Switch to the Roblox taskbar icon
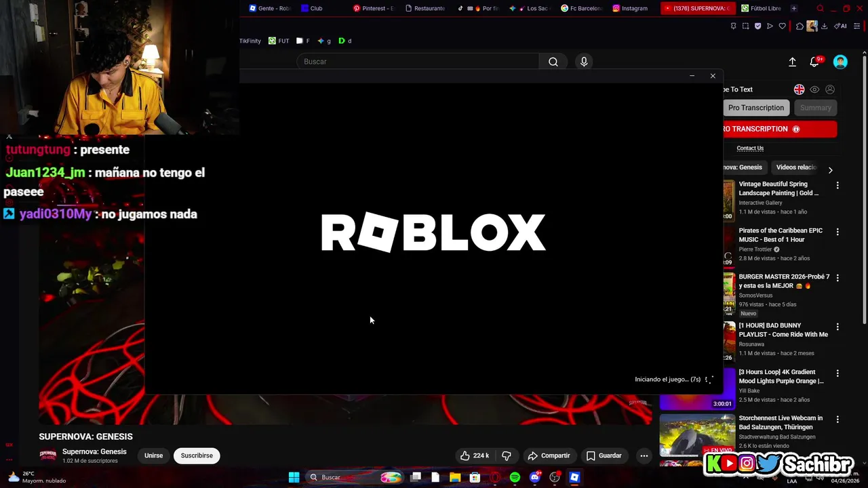The width and height of the screenshot is (868, 488). point(574,477)
